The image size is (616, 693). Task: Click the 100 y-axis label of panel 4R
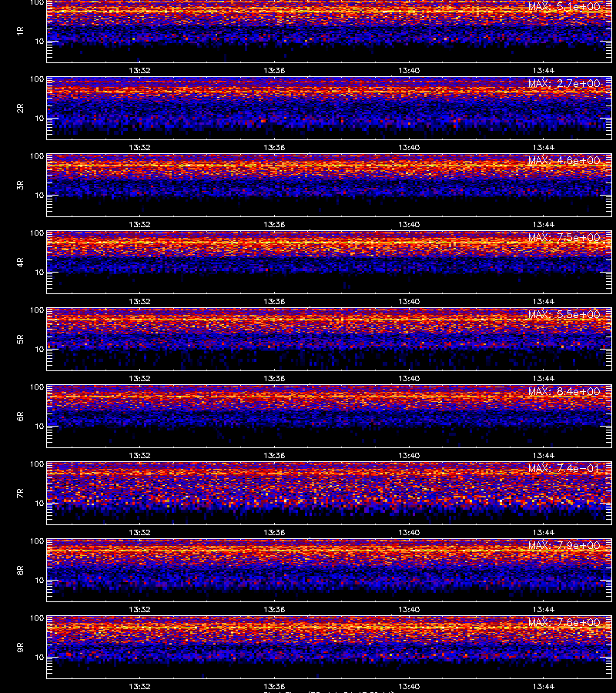(37, 233)
